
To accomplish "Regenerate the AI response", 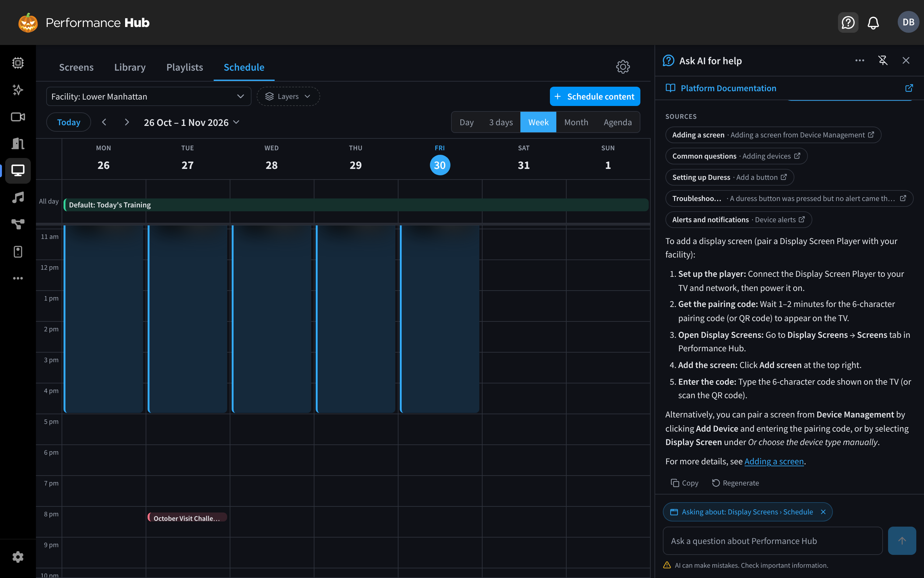I will point(735,483).
